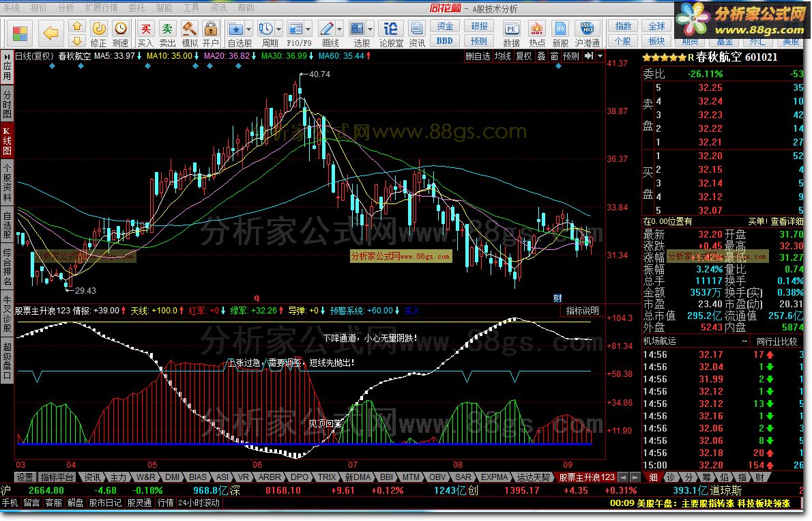
Task: Collapse the left sidebar with top arrow
Action: (x=8, y=56)
